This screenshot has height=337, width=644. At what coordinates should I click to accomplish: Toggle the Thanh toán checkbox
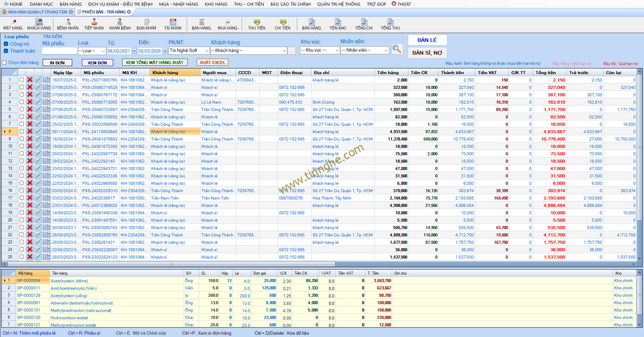(x=6, y=51)
